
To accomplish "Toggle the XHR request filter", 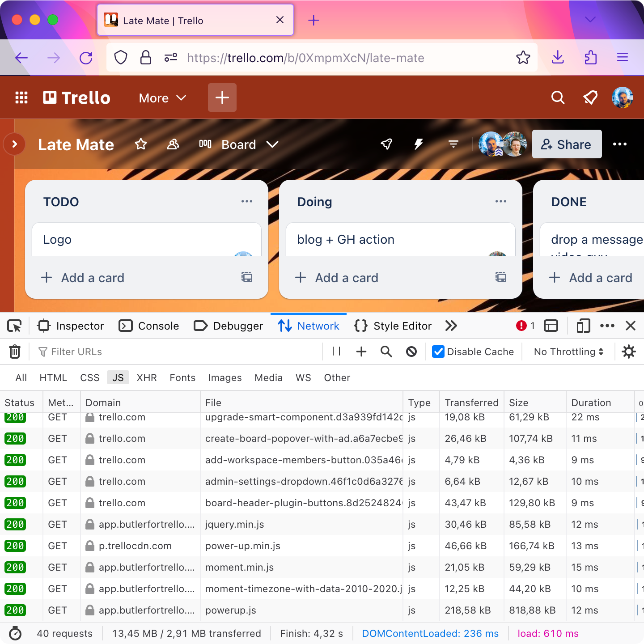I will [x=147, y=377].
